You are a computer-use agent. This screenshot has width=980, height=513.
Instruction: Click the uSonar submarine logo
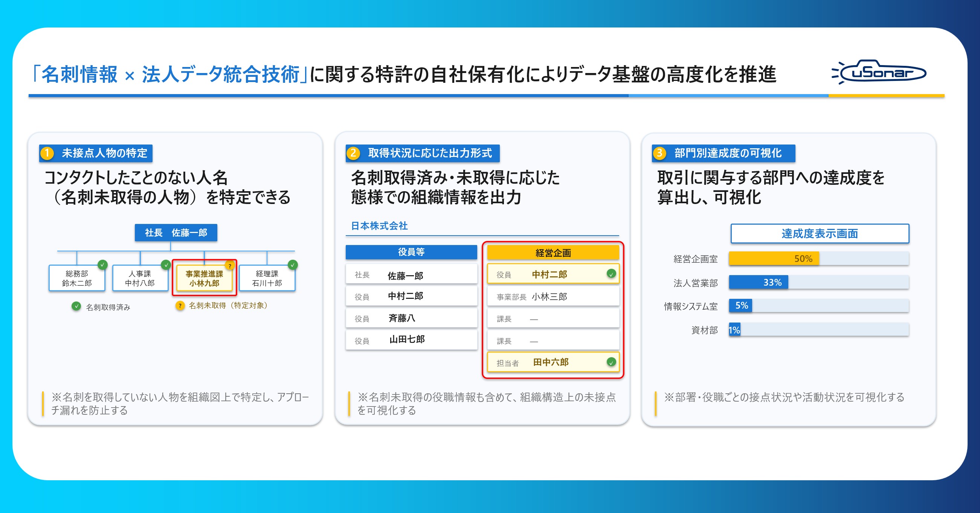879,72
